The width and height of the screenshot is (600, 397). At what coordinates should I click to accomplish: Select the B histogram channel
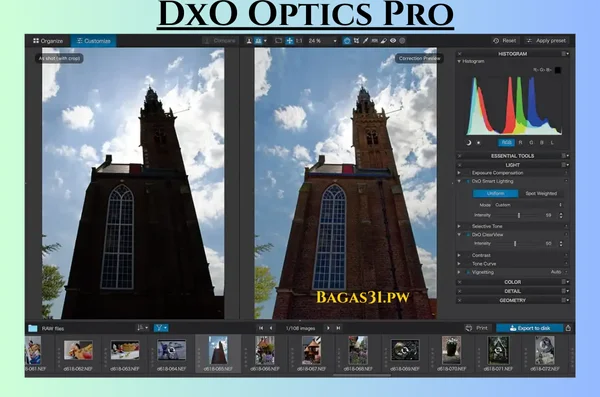[x=541, y=142]
